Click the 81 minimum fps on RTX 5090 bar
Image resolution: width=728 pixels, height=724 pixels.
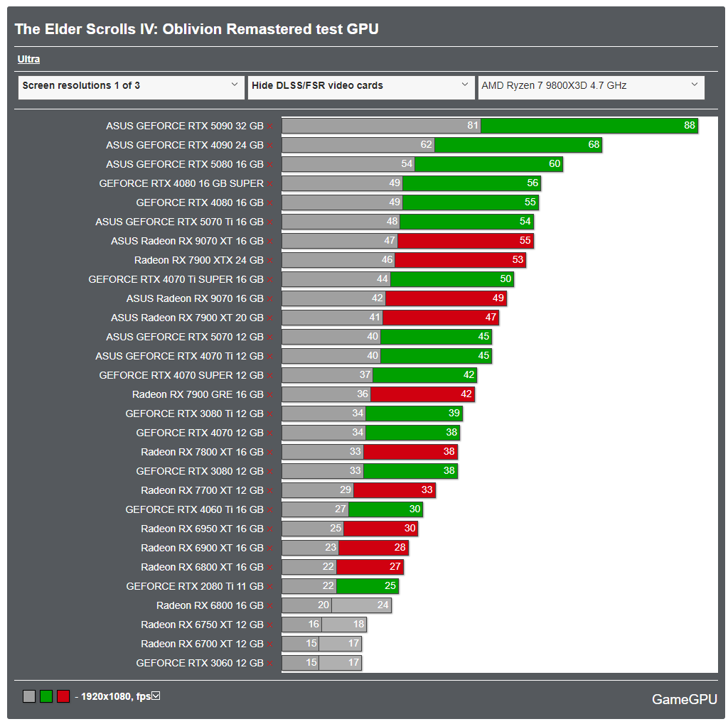[473, 125]
